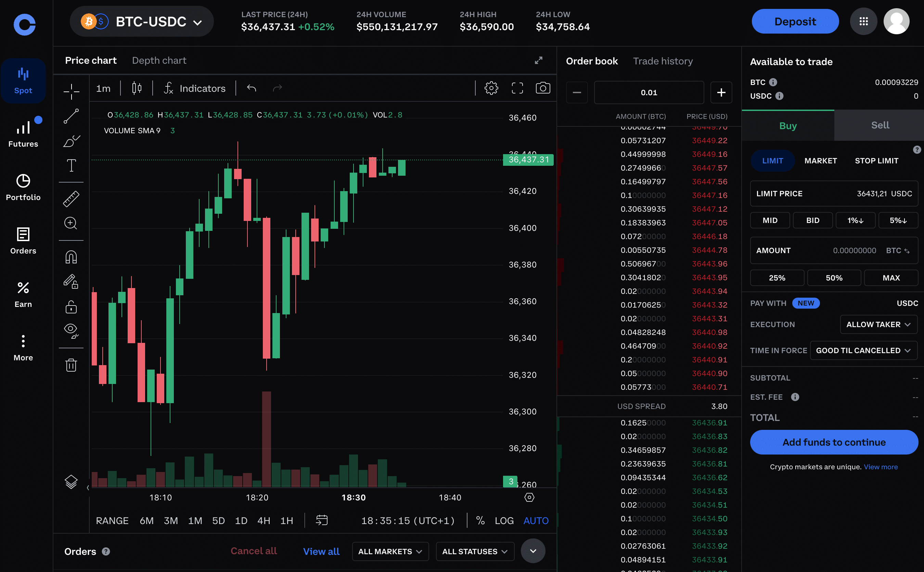Image resolution: width=924 pixels, height=572 pixels.
Task: Open the GOOD TIL CANCELLED dropdown
Action: tap(863, 350)
